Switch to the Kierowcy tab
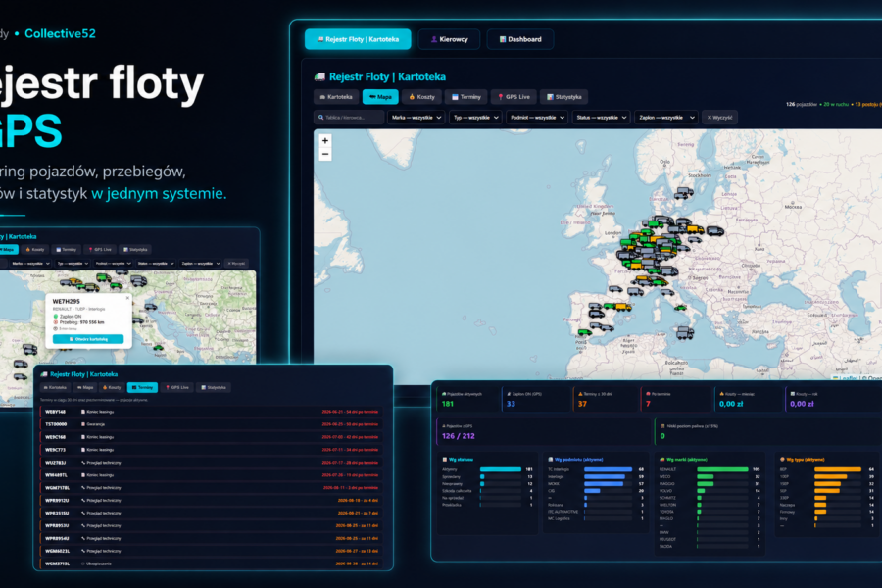Screen dimensions: 882x588 click(449, 39)
